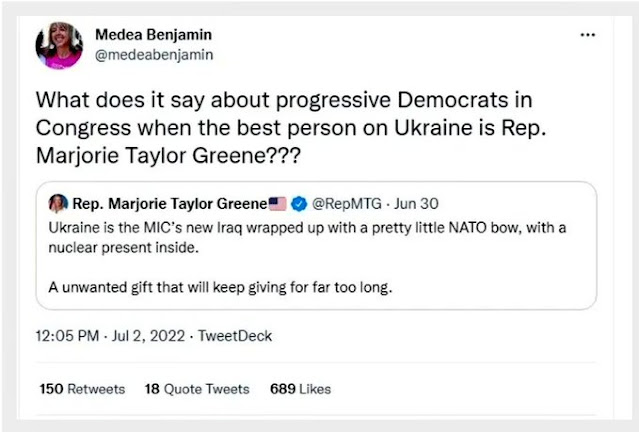The height and width of the screenshot is (432, 639).
Task: Open the tweet's three-dot more options menu
Action: click(x=588, y=33)
